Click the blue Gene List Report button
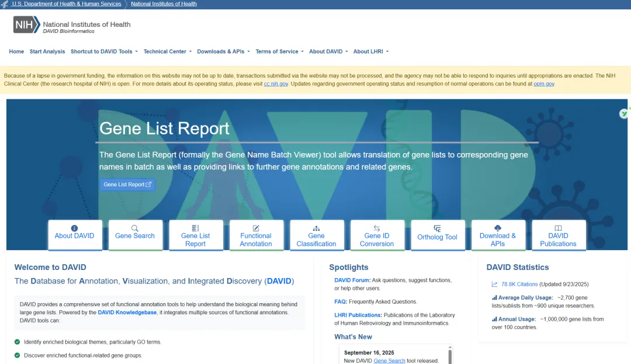 click(x=127, y=184)
